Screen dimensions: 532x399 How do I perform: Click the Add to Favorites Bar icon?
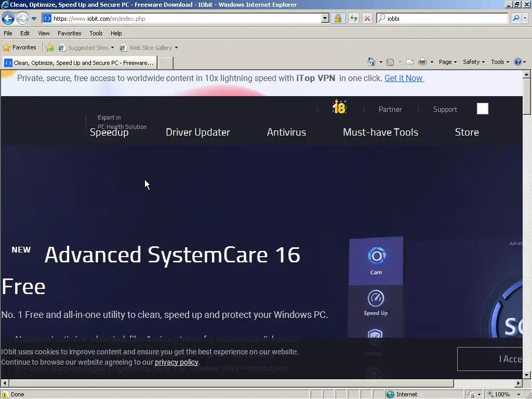[50, 47]
